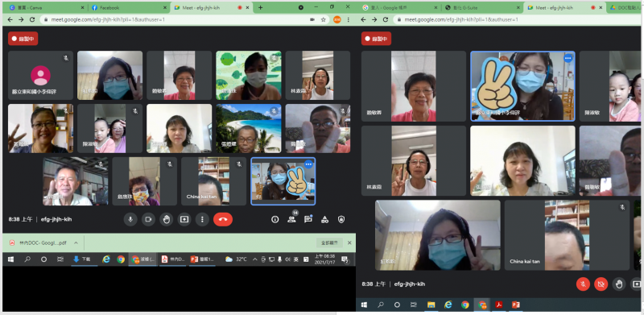Viewport: 644px width, 315px height.
Task: Switch to G-Suite tab in right browser
Action: pos(482,7)
